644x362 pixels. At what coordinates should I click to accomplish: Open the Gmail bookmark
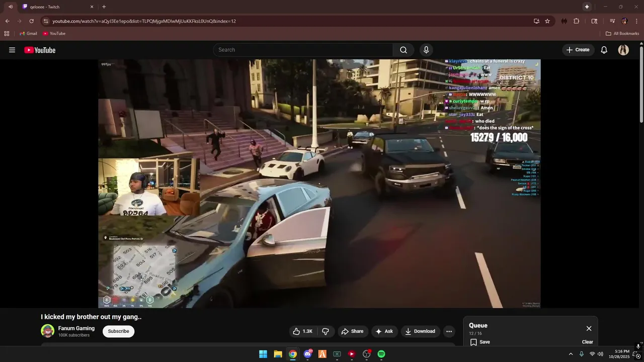pyautogui.click(x=28, y=34)
